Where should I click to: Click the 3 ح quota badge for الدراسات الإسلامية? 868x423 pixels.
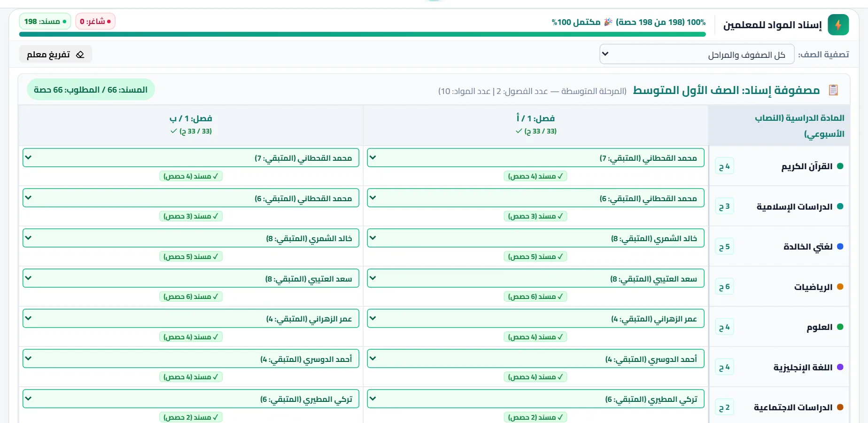pos(724,206)
